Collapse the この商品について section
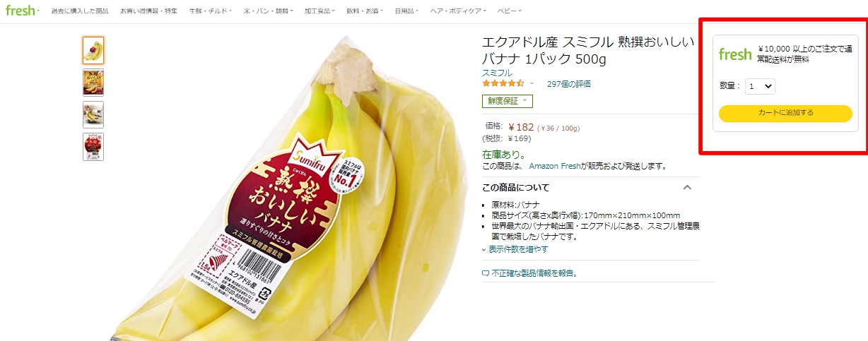Screen dimensions: 868x341 pos(686,187)
